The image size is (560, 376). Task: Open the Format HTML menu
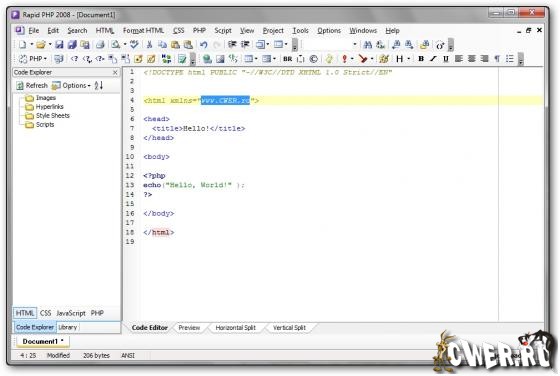pyautogui.click(x=143, y=31)
